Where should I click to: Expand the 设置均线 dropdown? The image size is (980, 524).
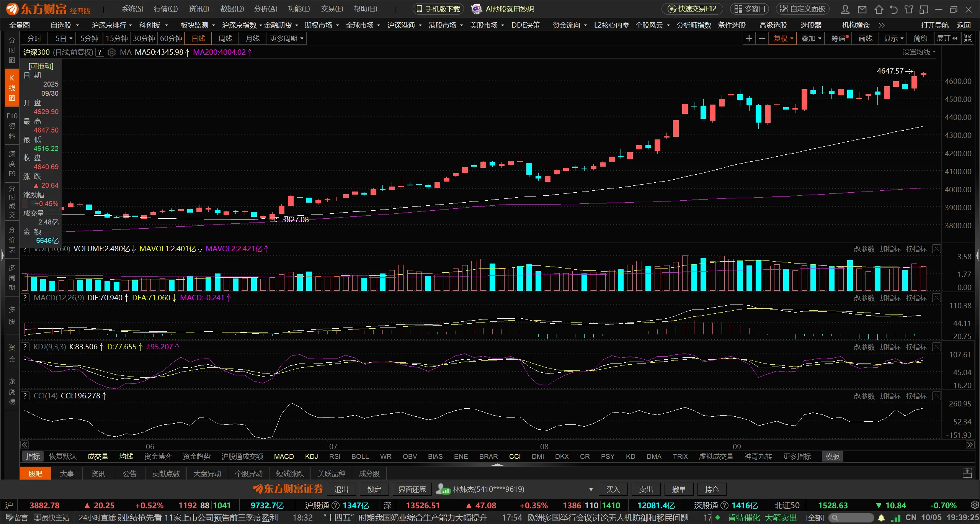pyautogui.click(x=919, y=52)
